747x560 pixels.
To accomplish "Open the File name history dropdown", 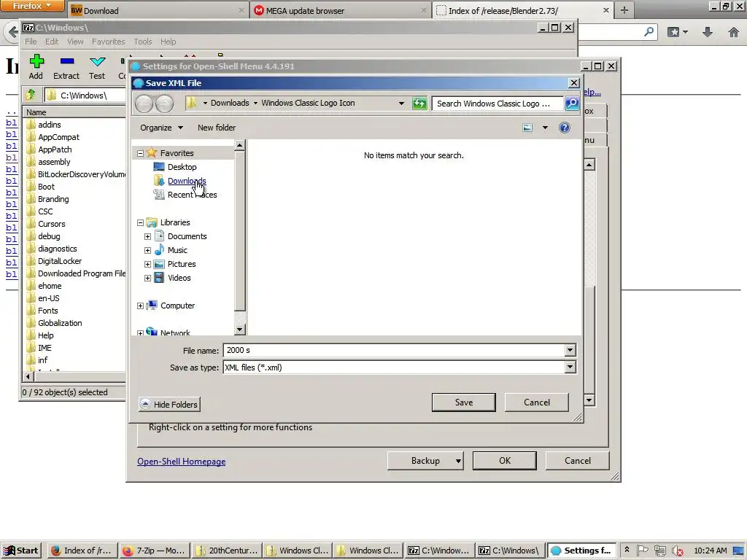I will [x=570, y=351].
